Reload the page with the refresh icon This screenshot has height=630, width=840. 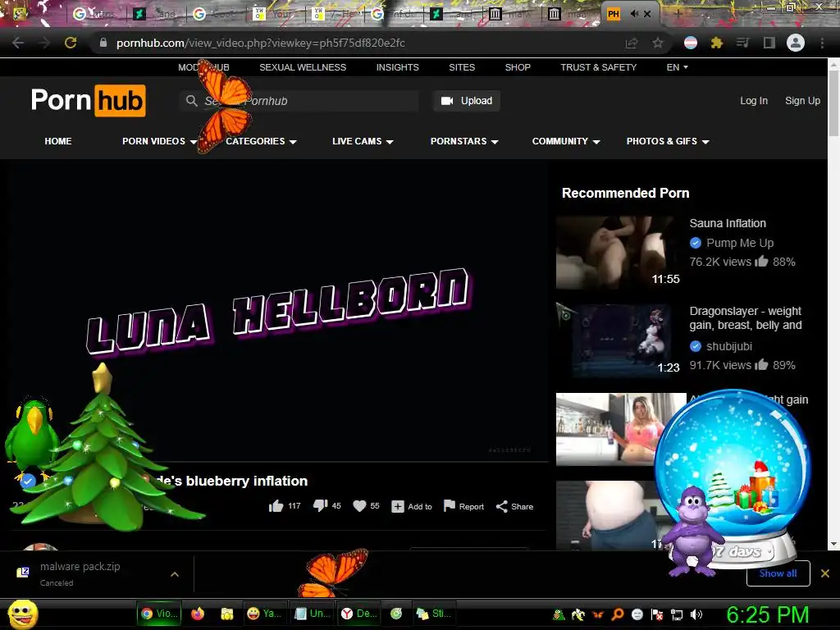point(71,43)
